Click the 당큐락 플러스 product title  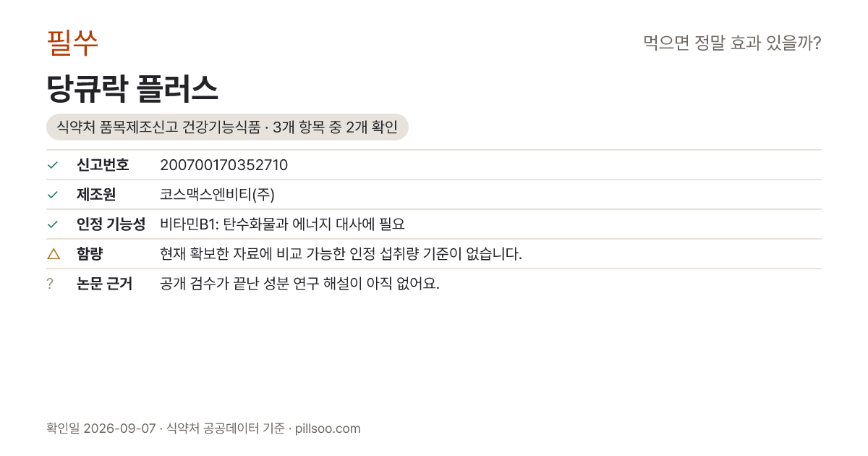click(132, 88)
